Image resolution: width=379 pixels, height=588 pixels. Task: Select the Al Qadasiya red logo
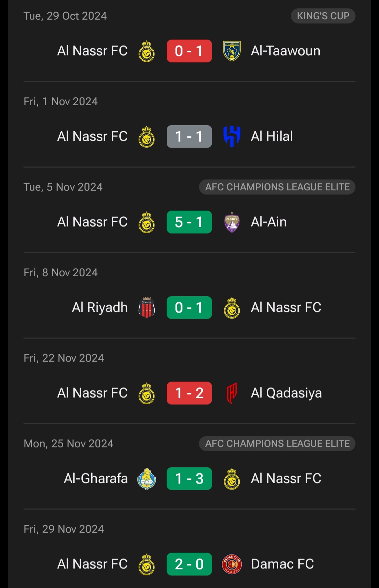(232, 393)
